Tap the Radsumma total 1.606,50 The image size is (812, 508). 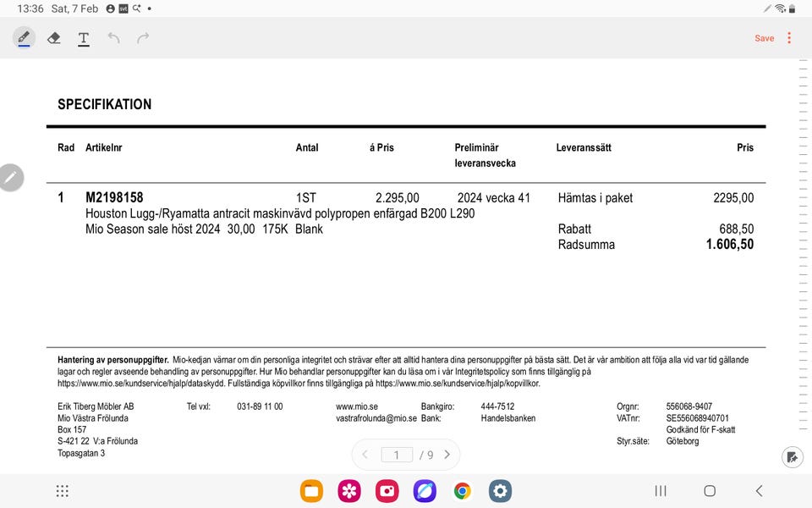tap(730, 244)
